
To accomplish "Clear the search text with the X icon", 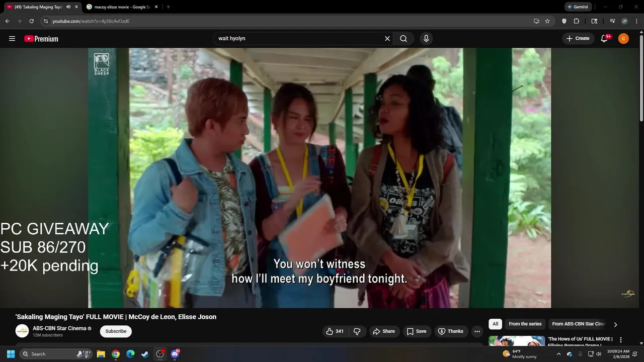I will click(x=387, y=39).
